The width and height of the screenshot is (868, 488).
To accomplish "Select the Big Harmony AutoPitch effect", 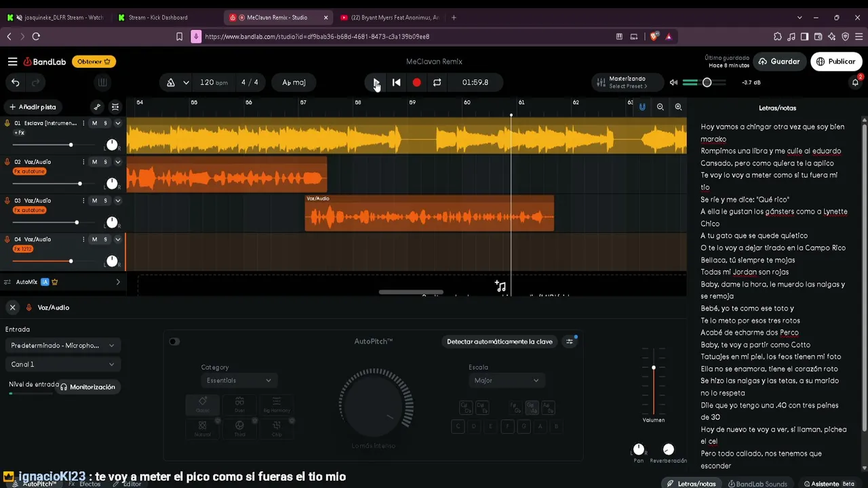I will (x=277, y=405).
